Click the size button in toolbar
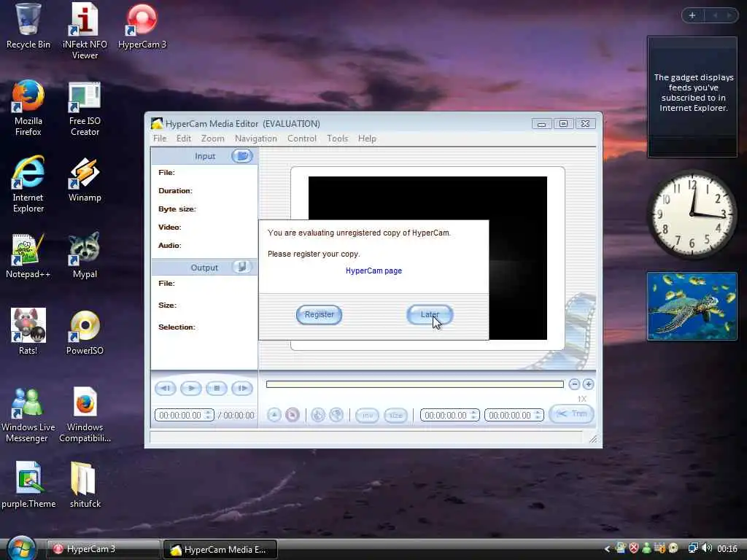This screenshot has width=747, height=560. click(x=396, y=415)
